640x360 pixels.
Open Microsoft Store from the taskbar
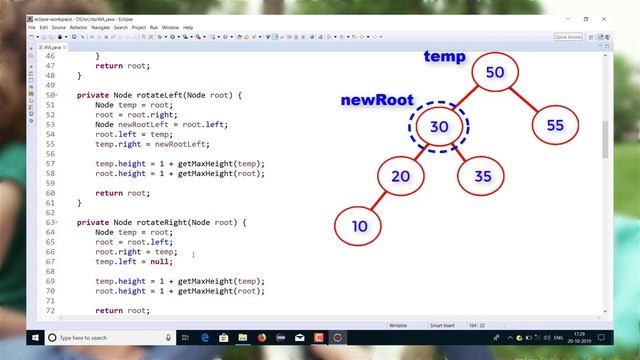[x=223, y=338]
